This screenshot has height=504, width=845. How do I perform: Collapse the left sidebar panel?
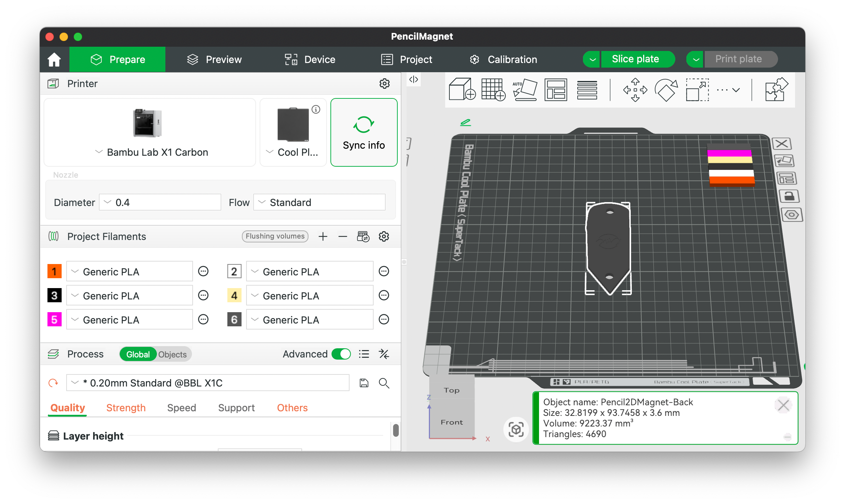point(414,79)
